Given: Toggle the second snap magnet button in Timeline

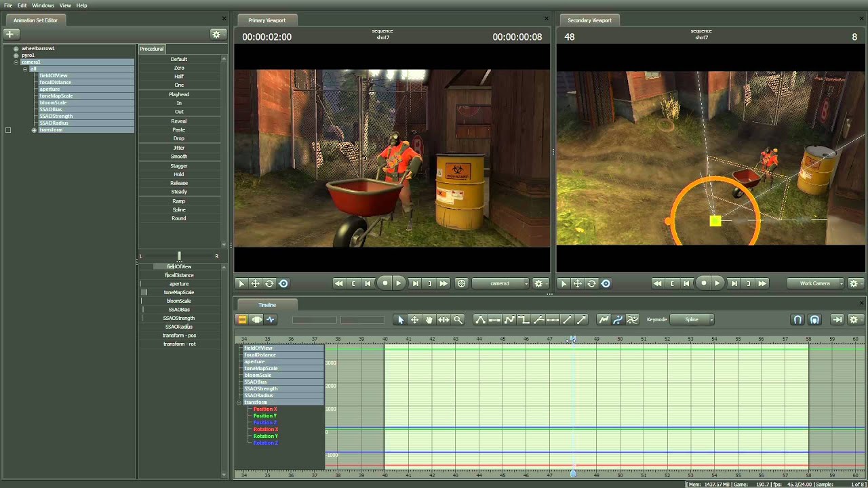Looking at the screenshot, I should [x=814, y=320].
